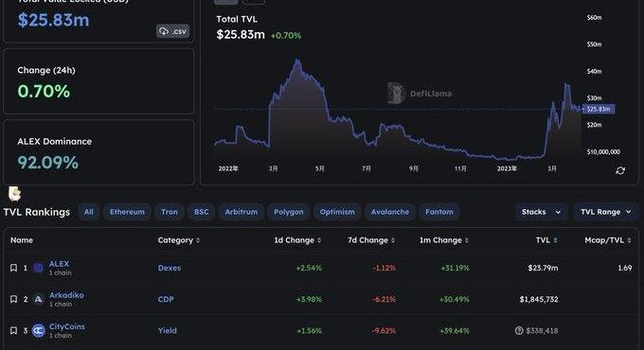Click the Arkadiko protocol logo

pyautogui.click(x=38, y=299)
